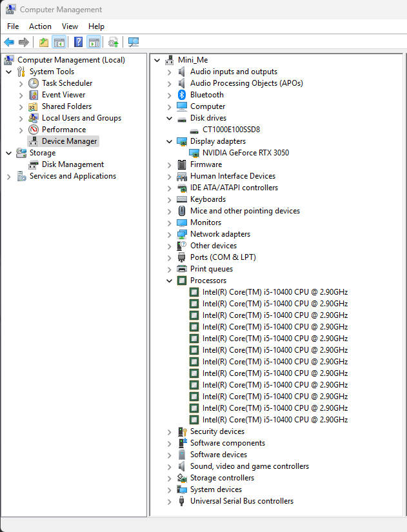The width and height of the screenshot is (407, 532).
Task: Expand Services and Applications in left tree
Action: tap(8, 176)
